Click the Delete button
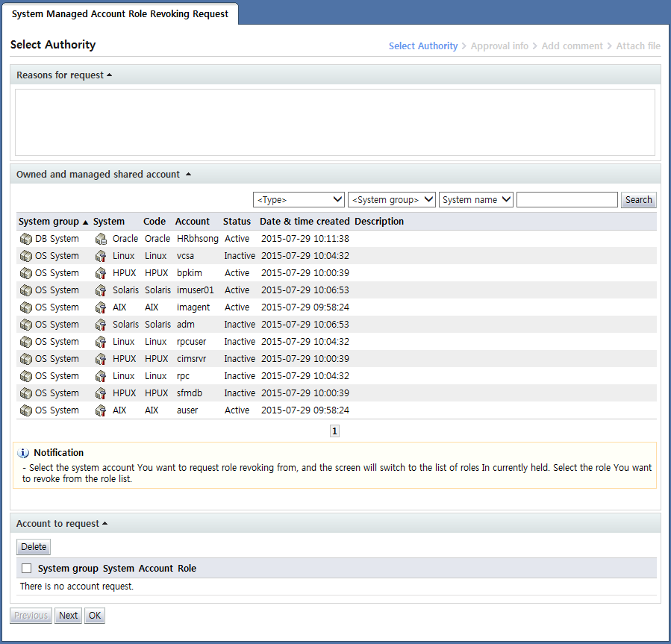 point(34,547)
